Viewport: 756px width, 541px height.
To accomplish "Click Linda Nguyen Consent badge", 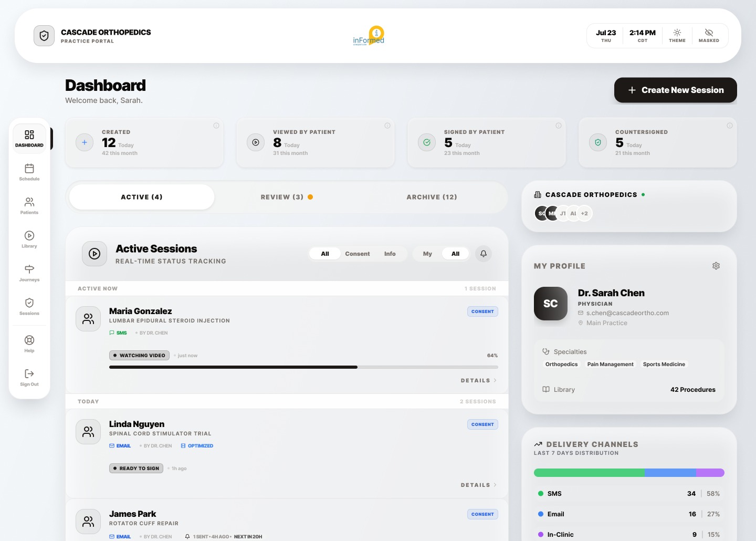I will tap(482, 424).
